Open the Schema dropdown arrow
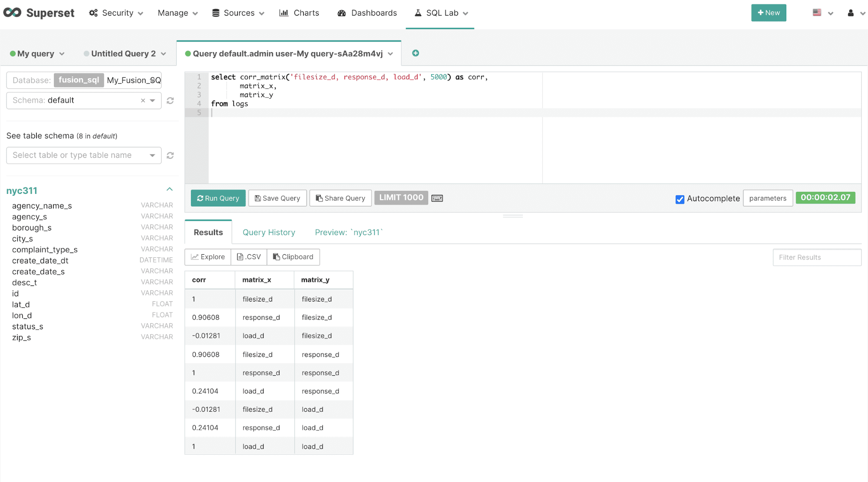This screenshot has width=868, height=482. tap(152, 101)
